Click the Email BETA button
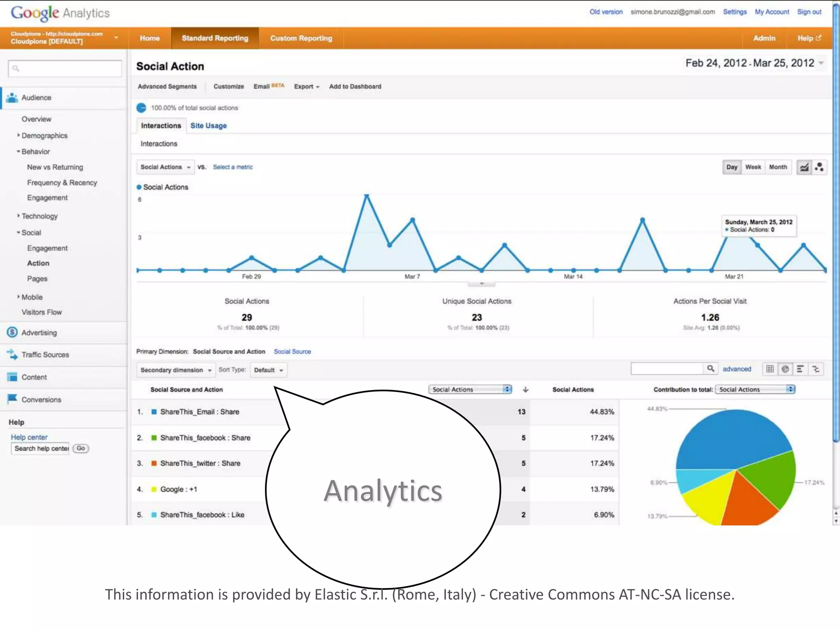 coord(269,86)
